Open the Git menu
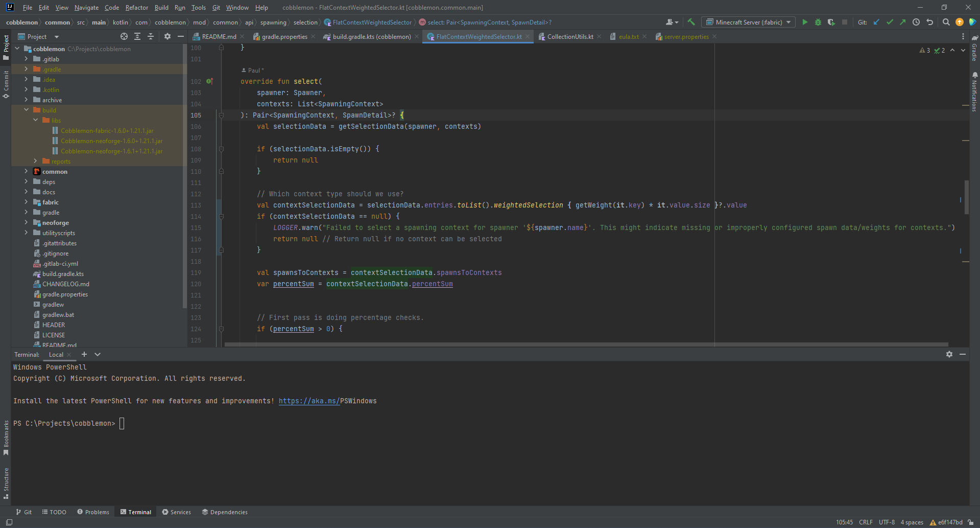The width and height of the screenshot is (980, 528). pyautogui.click(x=216, y=7)
